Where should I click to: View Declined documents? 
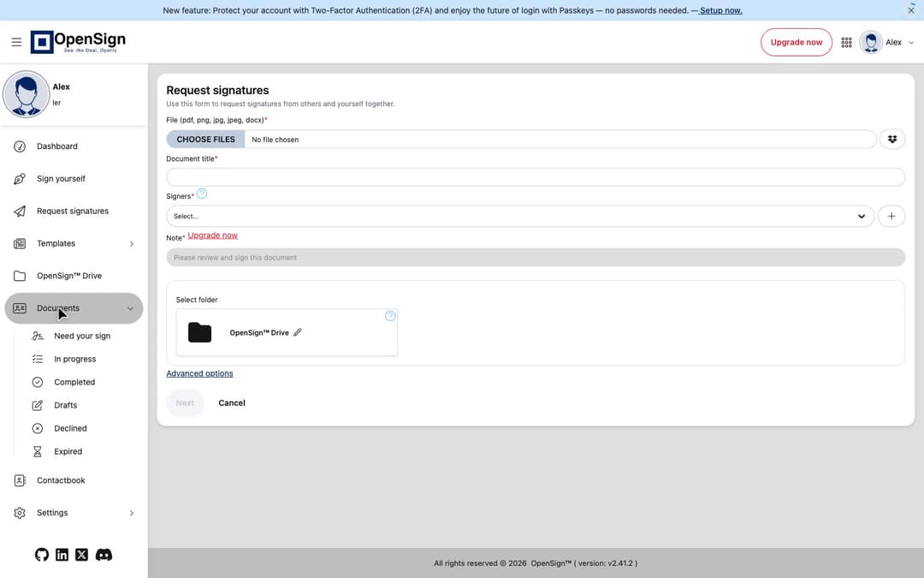70,428
